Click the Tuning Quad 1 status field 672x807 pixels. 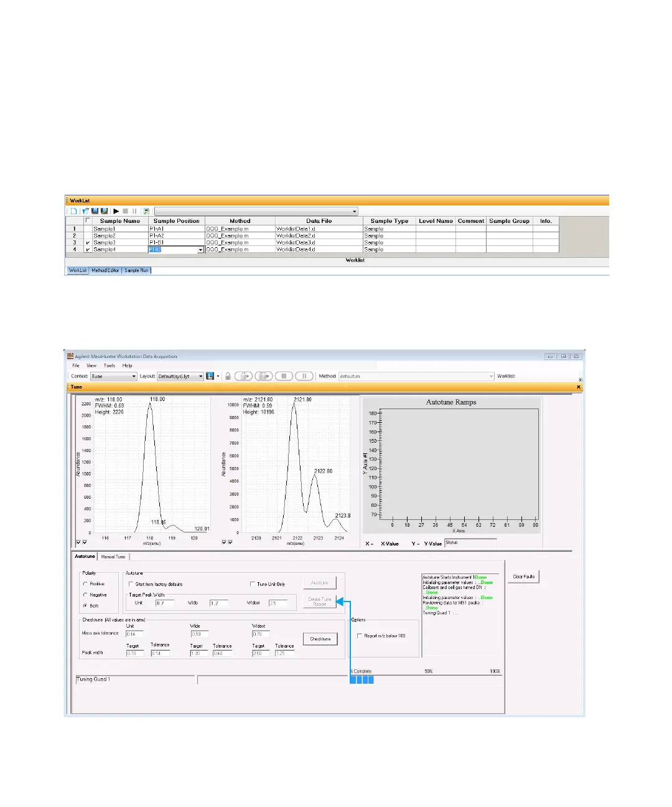click(x=135, y=679)
